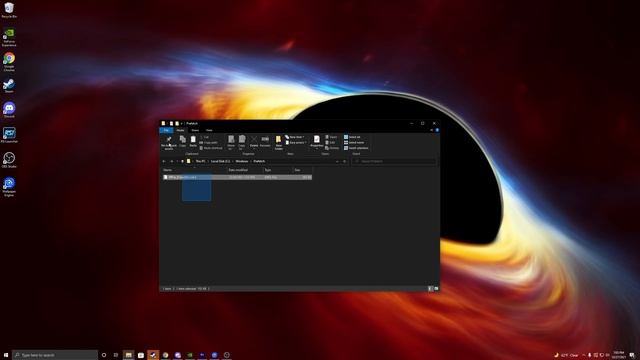Screen dimensions: 640x360
Task: Sort by the Date modified column header
Action: click(x=245, y=170)
